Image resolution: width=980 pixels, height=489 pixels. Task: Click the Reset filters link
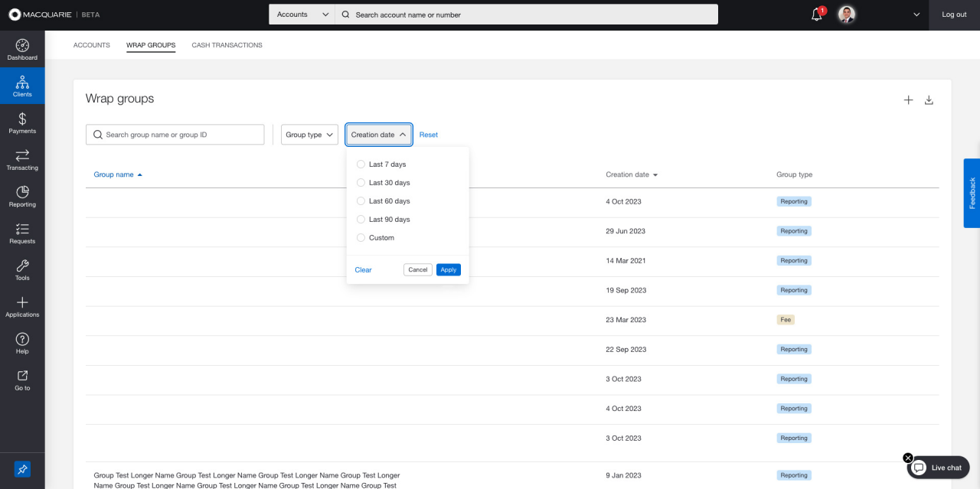coord(429,135)
